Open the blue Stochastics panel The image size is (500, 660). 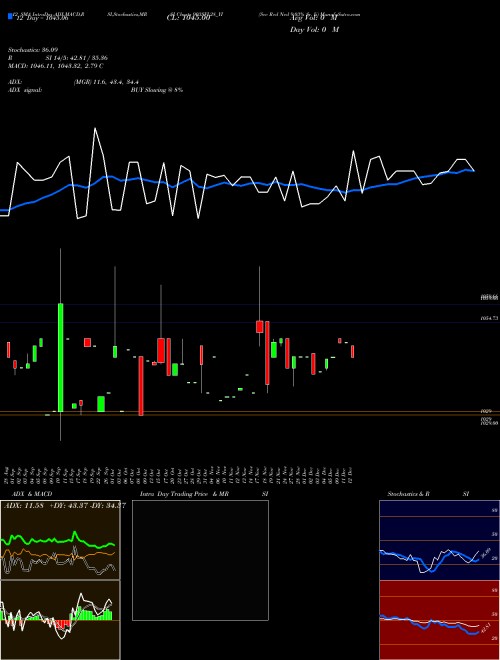click(439, 540)
